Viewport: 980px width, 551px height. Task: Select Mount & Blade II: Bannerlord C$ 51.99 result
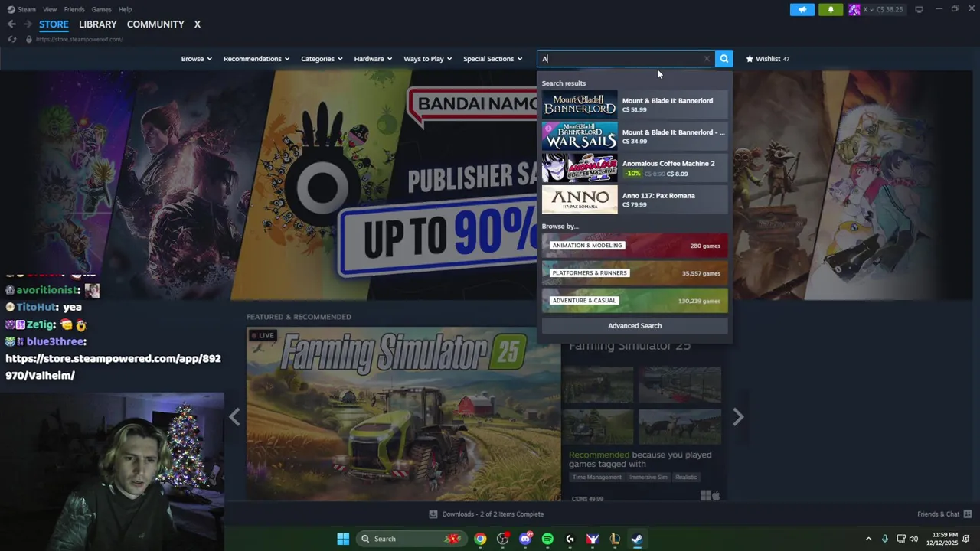coord(635,105)
